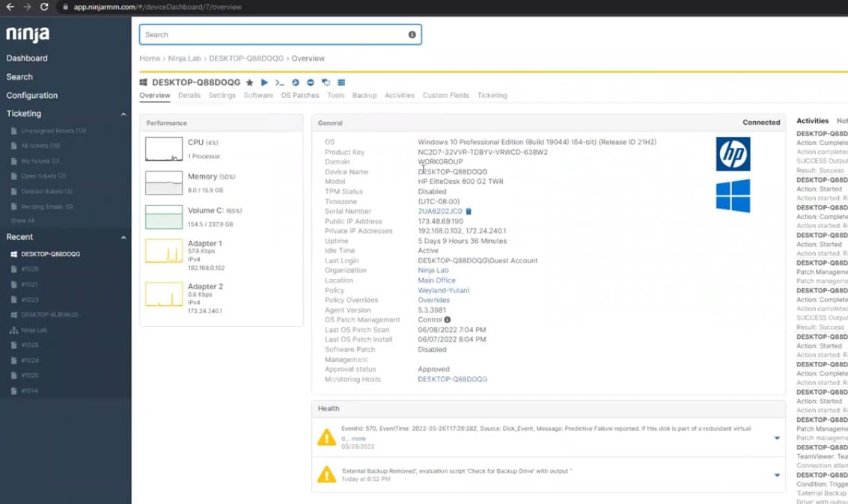The image size is (848, 504).
Task: Open the Settings tab
Action: [x=222, y=96]
